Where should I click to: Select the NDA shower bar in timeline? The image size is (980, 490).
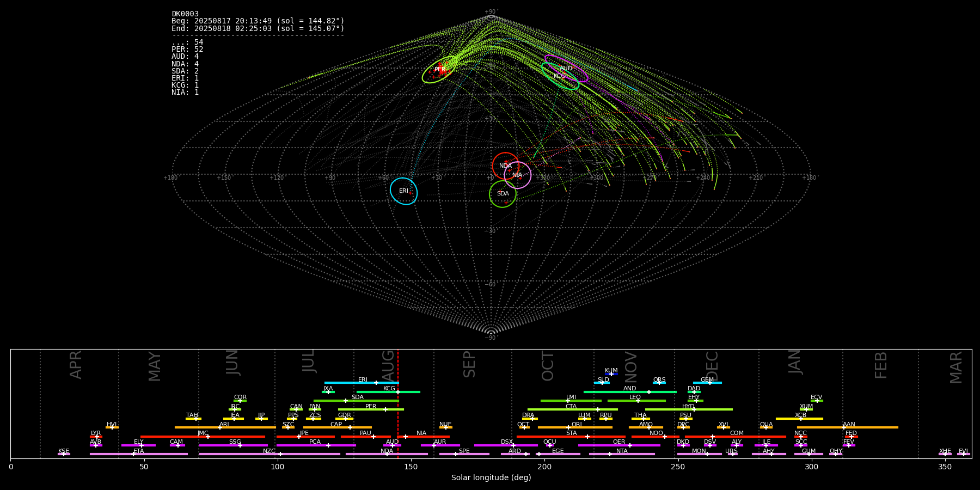tap(387, 454)
